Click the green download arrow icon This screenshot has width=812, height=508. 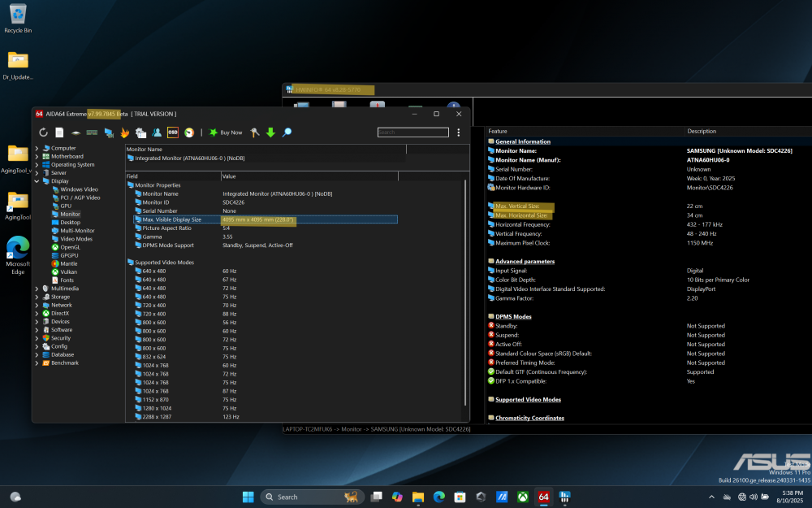coord(270,132)
